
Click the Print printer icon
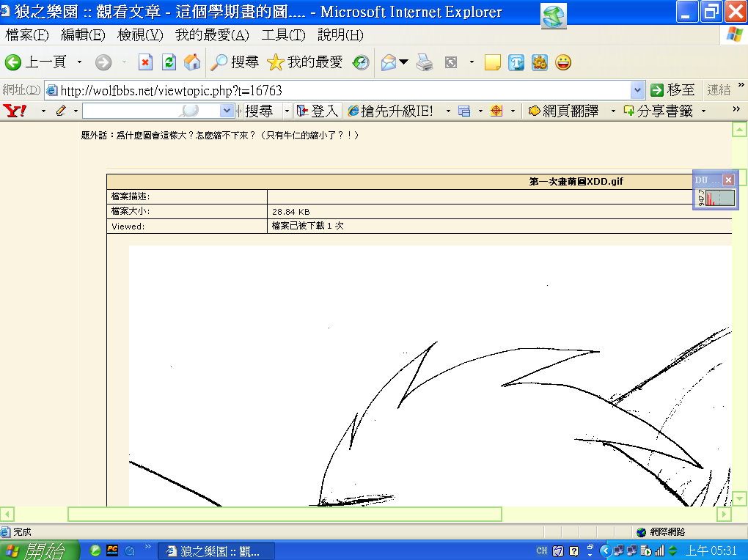[x=425, y=63]
